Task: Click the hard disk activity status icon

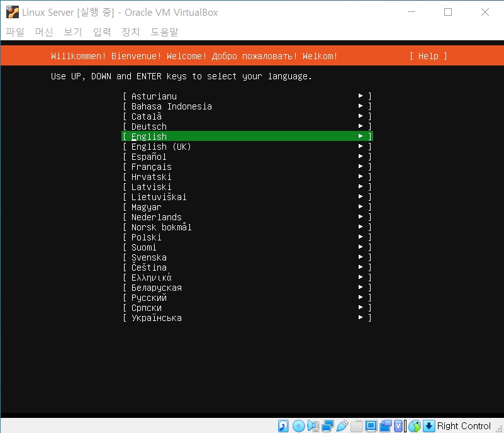Action: pos(283,426)
